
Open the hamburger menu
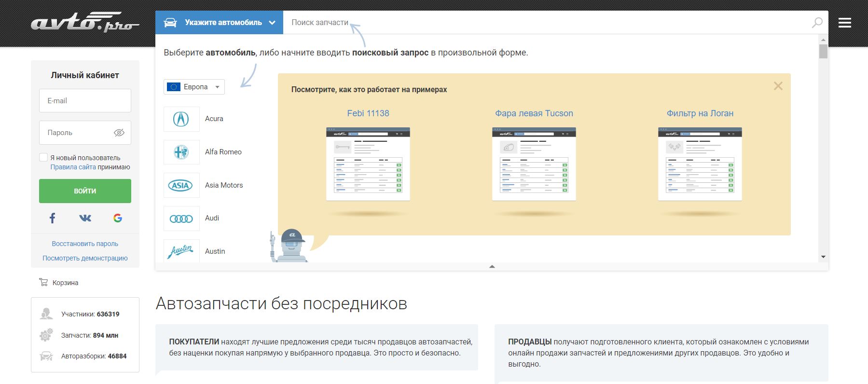(845, 23)
